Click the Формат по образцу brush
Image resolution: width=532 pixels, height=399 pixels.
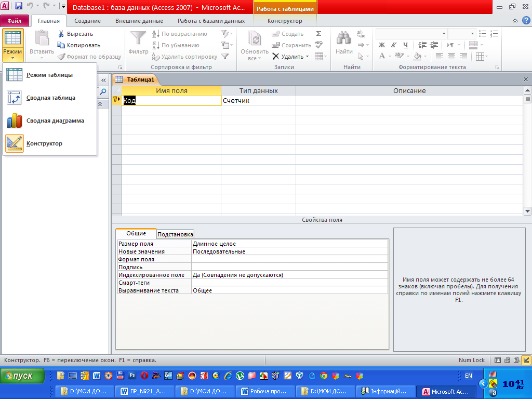click(61, 57)
